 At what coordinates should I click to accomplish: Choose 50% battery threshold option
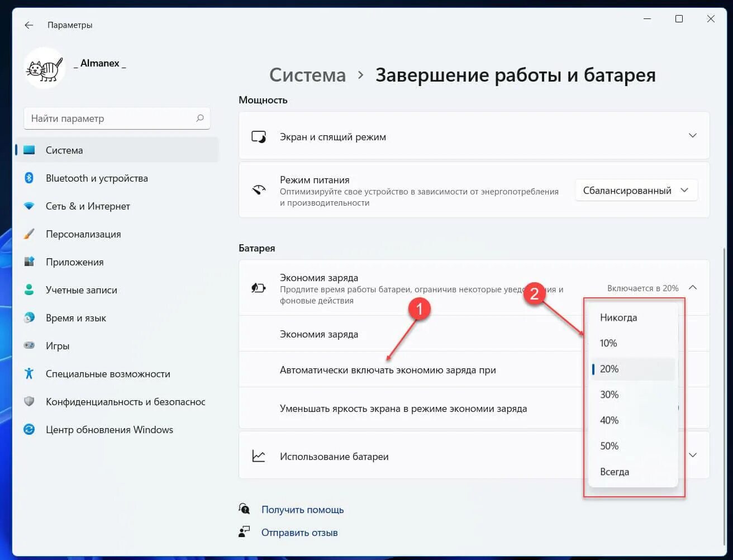point(633,446)
